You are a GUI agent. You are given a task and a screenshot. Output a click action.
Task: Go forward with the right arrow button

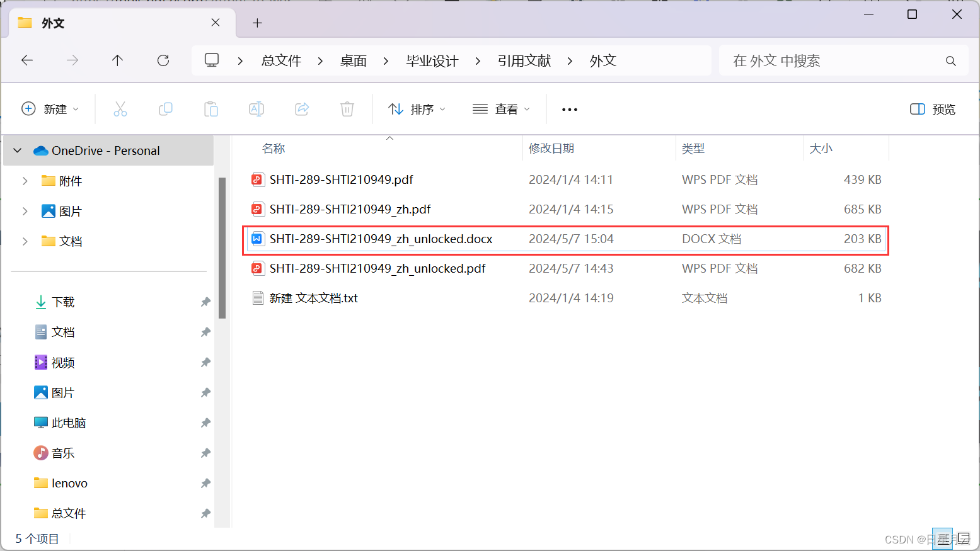click(x=72, y=60)
